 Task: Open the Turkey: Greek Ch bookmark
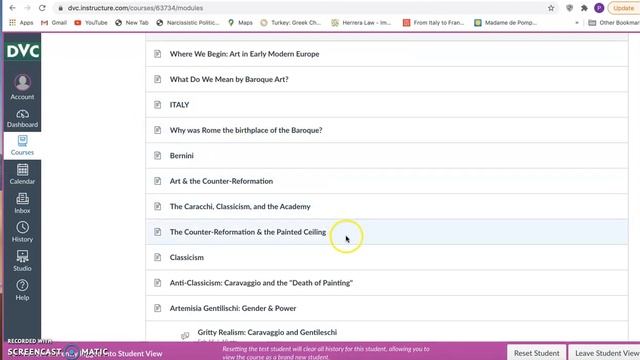point(291,23)
